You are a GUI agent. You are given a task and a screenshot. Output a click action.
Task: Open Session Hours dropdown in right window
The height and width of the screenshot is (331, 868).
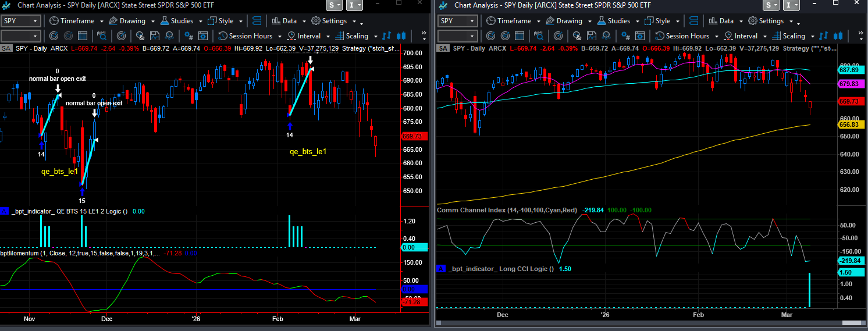[x=686, y=36]
